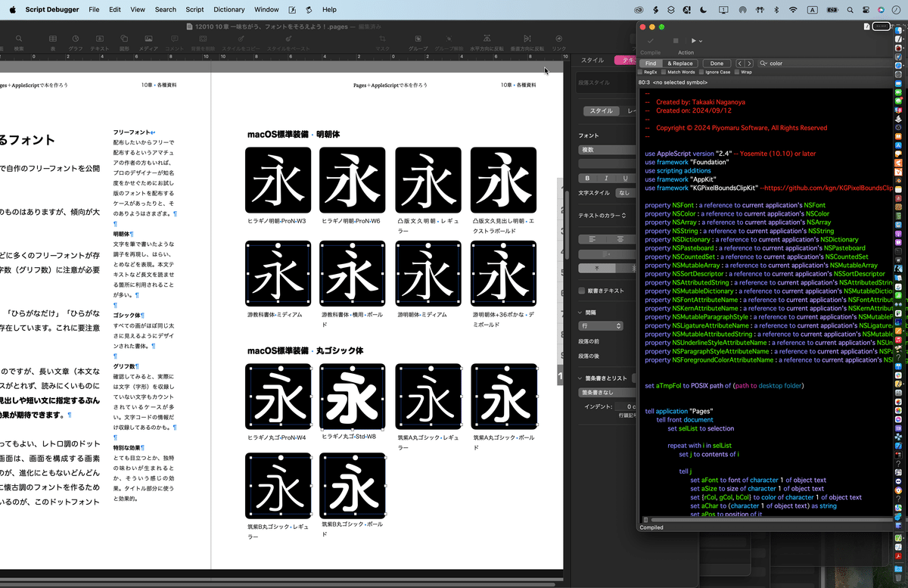Open the font family popup showing 複数
Image resolution: width=908 pixels, height=588 pixels.
point(608,150)
